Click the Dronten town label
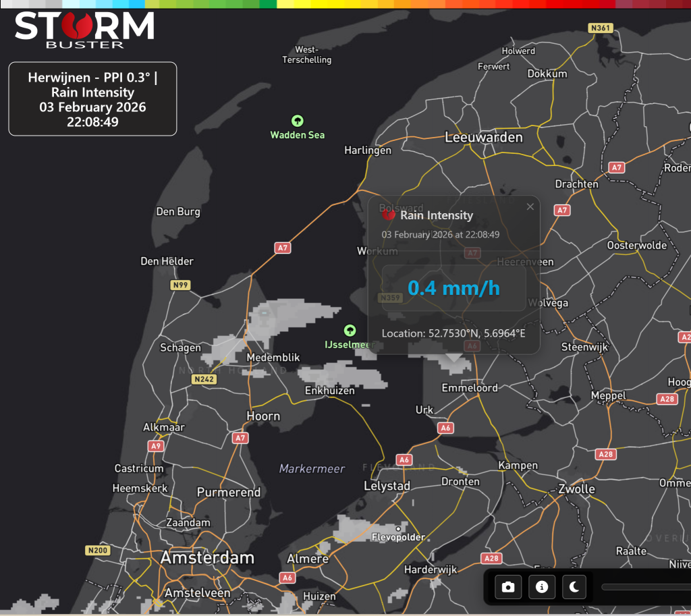The width and height of the screenshot is (691, 616). pos(460,482)
